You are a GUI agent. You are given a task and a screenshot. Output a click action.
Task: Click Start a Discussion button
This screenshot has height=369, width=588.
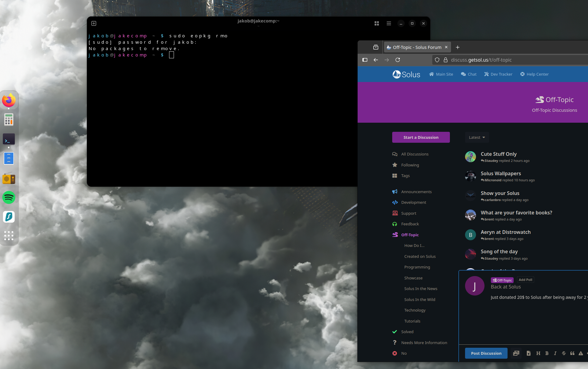(421, 137)
